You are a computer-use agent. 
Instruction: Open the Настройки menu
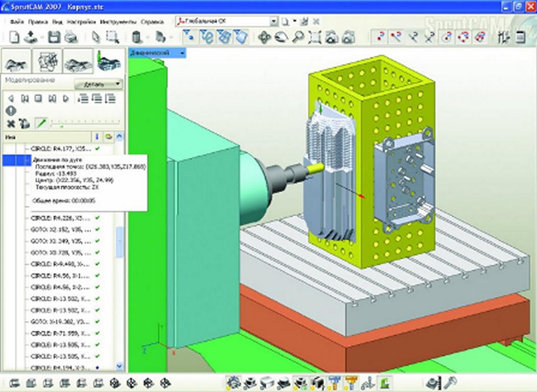[x=81, y=22]
